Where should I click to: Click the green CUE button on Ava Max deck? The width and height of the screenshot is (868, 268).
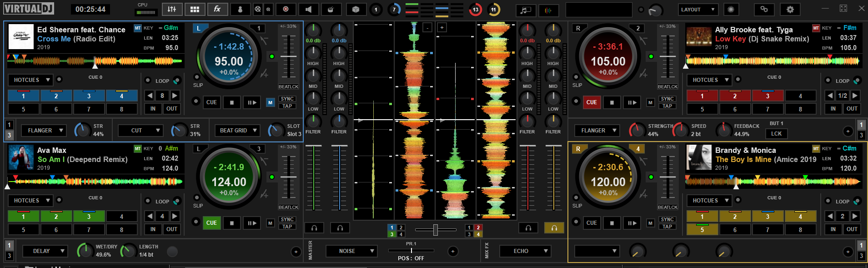[x=211, y=223]
